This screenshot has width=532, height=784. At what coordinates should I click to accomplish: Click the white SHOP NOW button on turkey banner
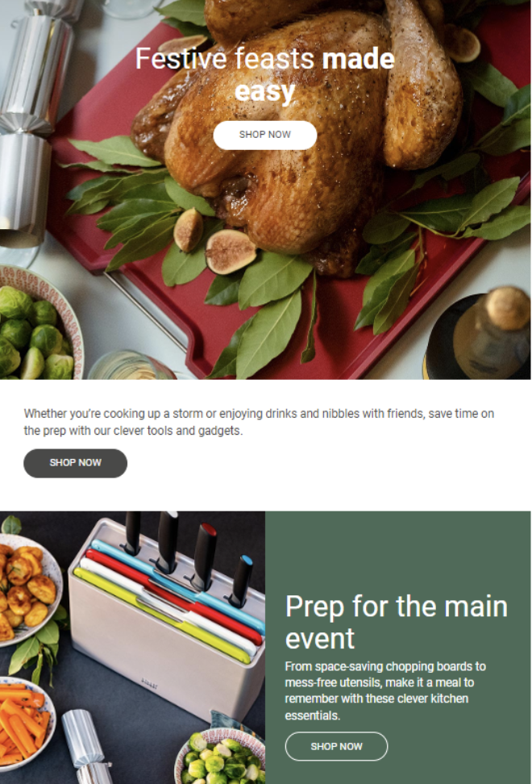[x=264, y=135]
